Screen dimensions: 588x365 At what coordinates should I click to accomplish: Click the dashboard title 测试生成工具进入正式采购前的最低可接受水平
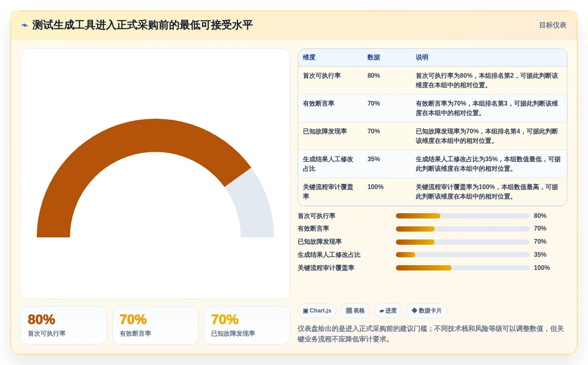click(x=142, y=25)
